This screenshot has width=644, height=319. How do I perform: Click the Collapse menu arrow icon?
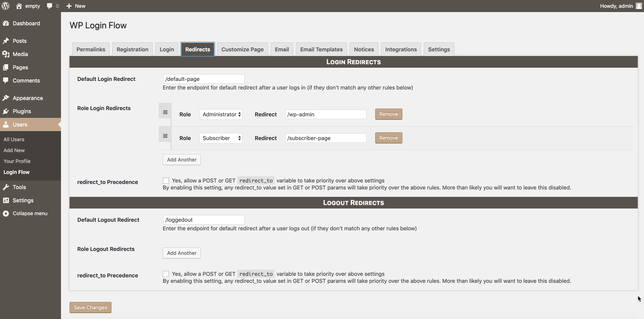pos(6,214)
